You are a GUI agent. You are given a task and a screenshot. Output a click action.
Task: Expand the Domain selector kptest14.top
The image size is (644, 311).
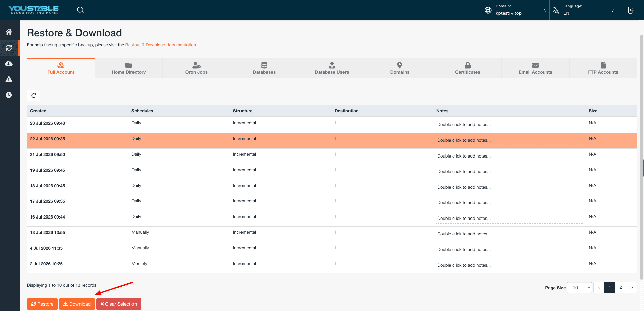[516, 10]
